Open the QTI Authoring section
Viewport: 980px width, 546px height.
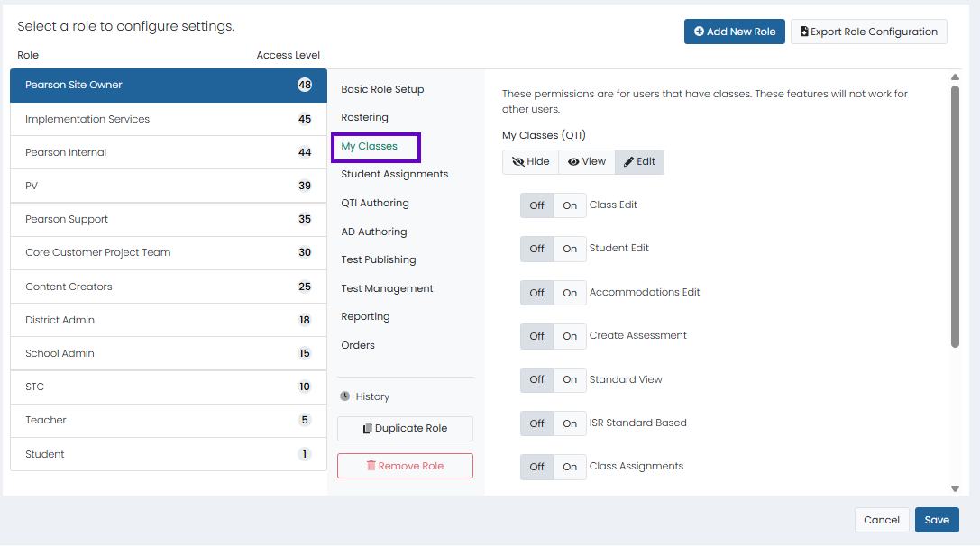[375, 203]
